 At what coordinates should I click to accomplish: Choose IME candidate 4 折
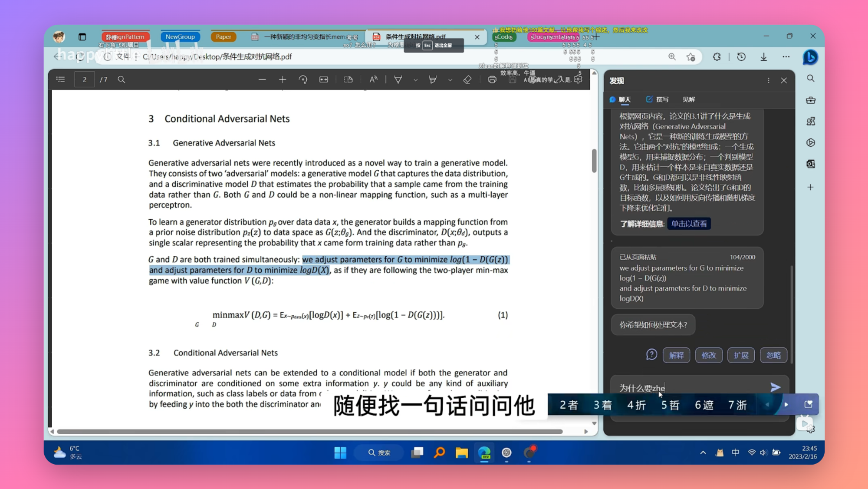tap(636, 405)
